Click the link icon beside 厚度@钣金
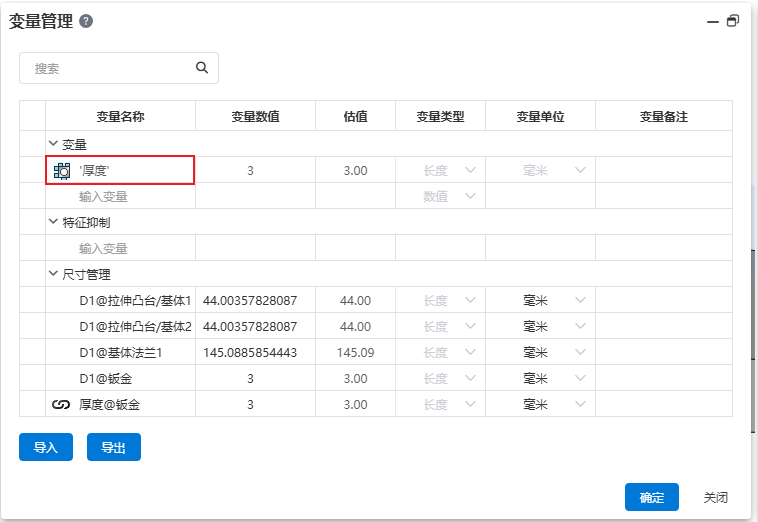The height and width of the screenshot is (522, 758). tap(61, 405)
